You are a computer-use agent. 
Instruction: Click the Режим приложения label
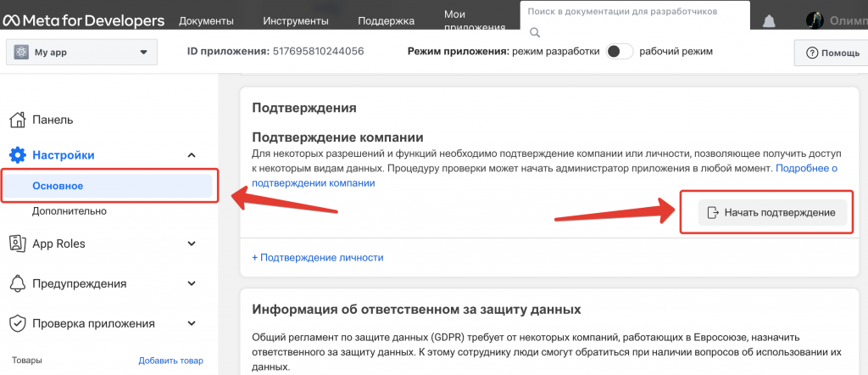458,52
